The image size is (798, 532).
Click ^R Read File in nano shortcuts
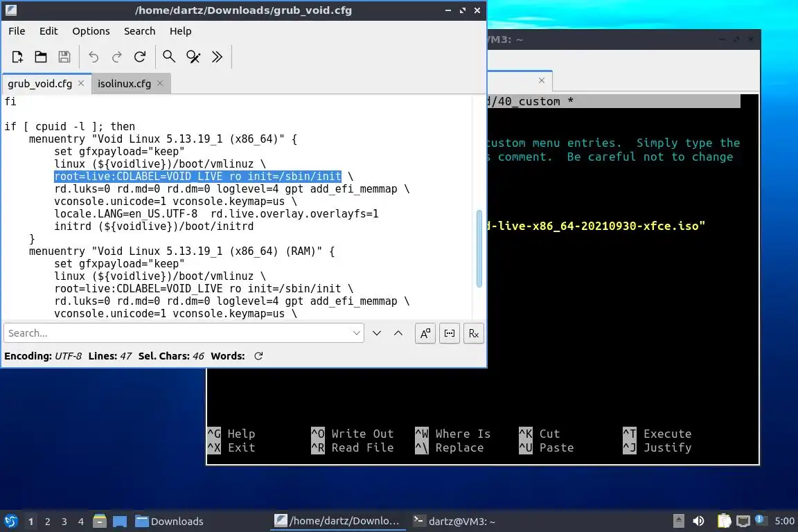[352, 447]
